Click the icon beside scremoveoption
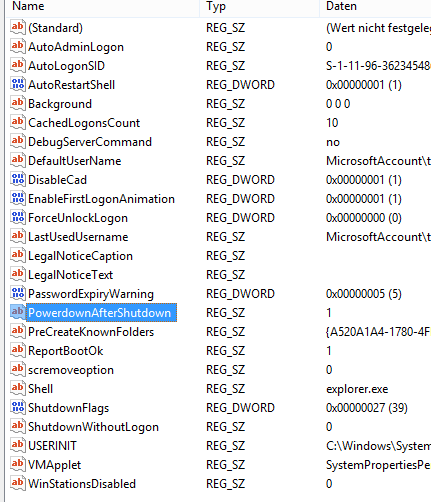Screen dimensions: 431x502 (x=18, y=369)
